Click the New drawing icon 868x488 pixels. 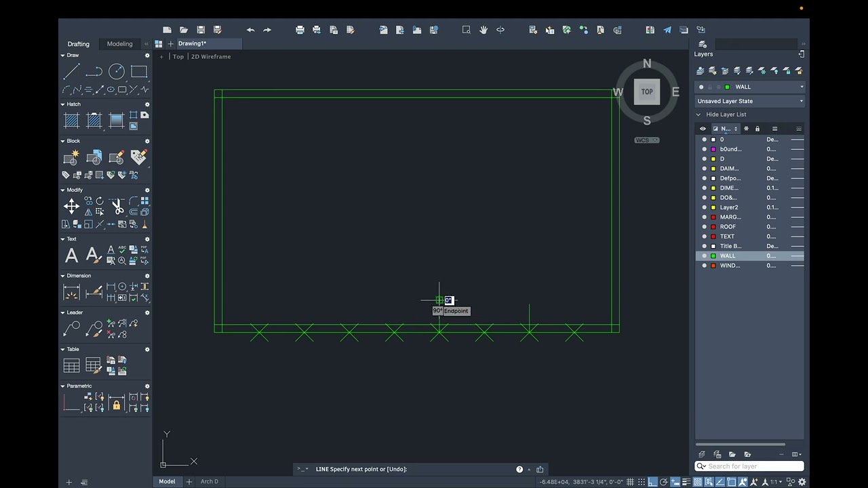pyautogui.click(x=167, y=30)
